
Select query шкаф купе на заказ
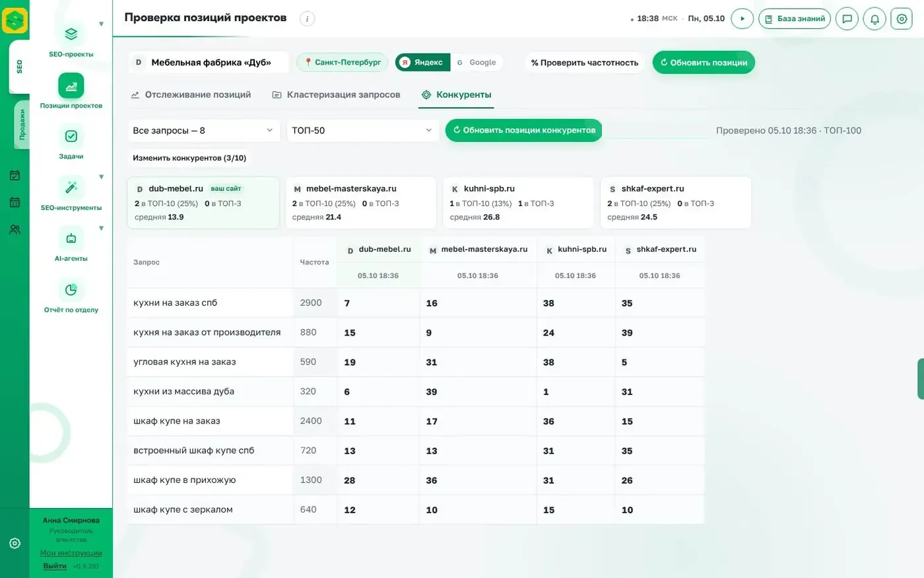tap(176, 421)
